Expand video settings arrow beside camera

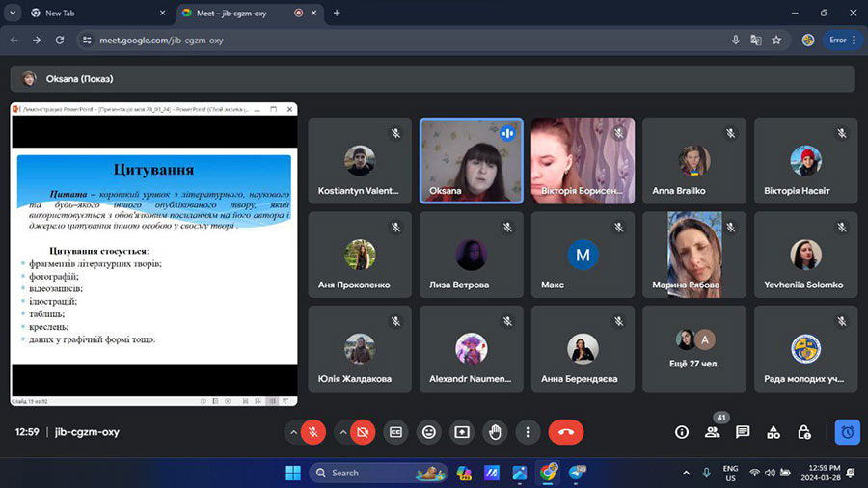tap(343, 432)
